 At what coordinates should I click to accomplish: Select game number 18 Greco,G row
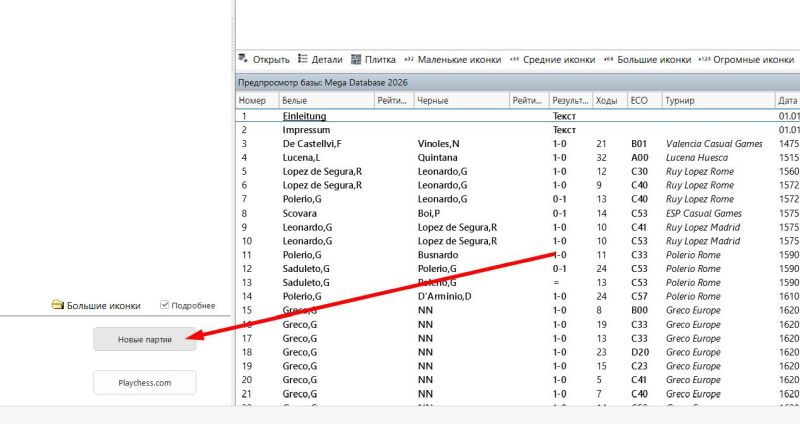pos(518,352)
